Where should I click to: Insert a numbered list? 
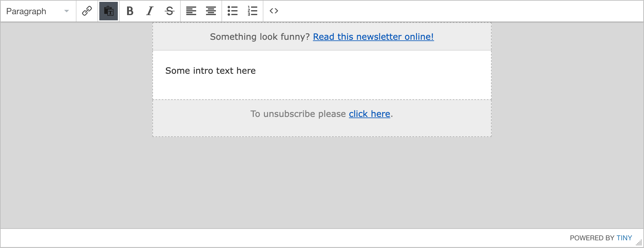pyautogui.click(x=252, y=11)
